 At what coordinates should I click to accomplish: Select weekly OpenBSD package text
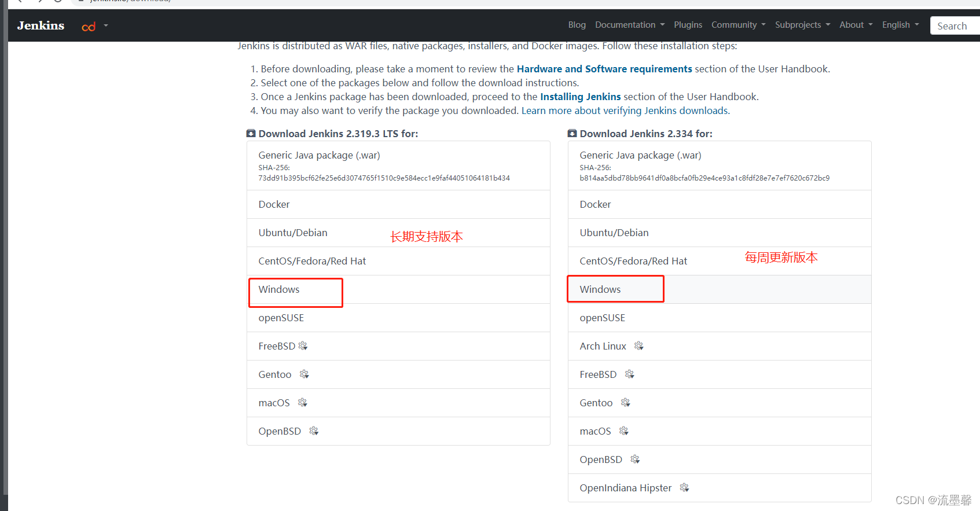(601, 459)
